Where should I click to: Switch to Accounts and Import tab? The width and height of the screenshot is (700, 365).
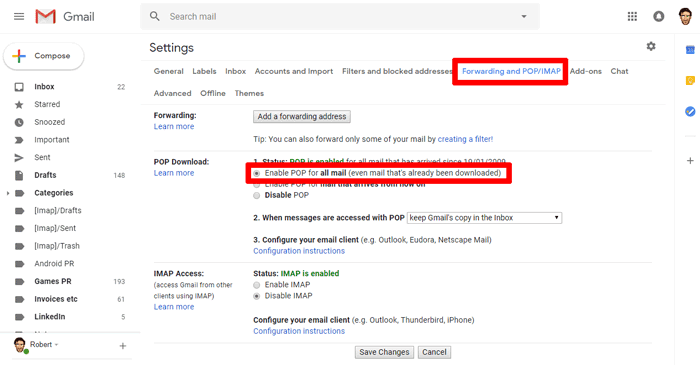click(294, 71)
